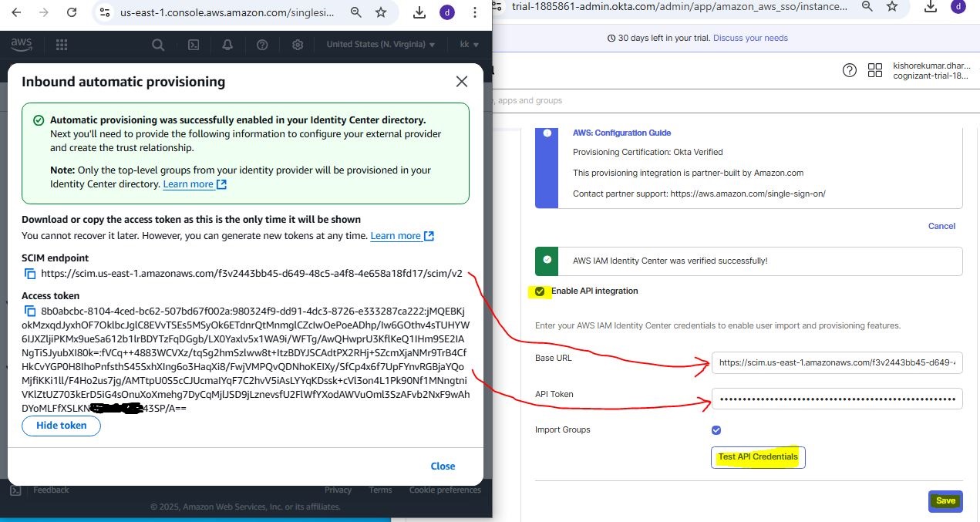Viewport: 980px width, 522px height.
Task: Open Okta apps grid icon
Action: [x=875, y=71]
